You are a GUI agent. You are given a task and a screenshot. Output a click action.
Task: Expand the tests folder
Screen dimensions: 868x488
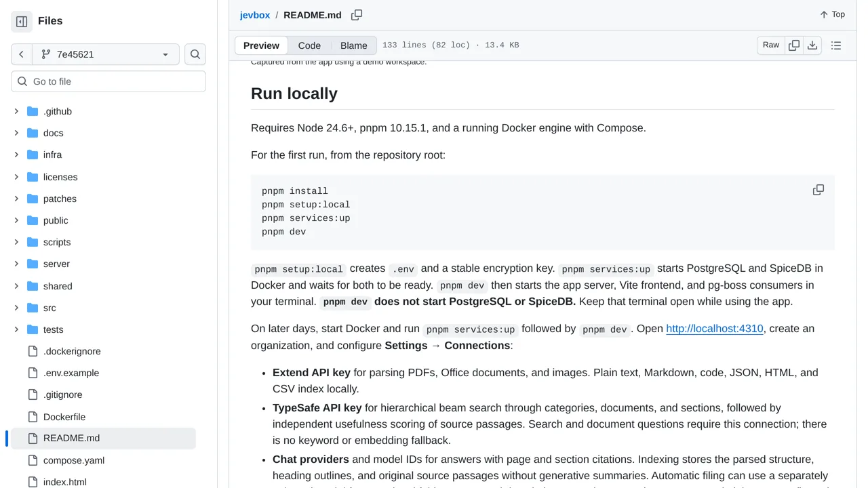(x=16, y=329)
